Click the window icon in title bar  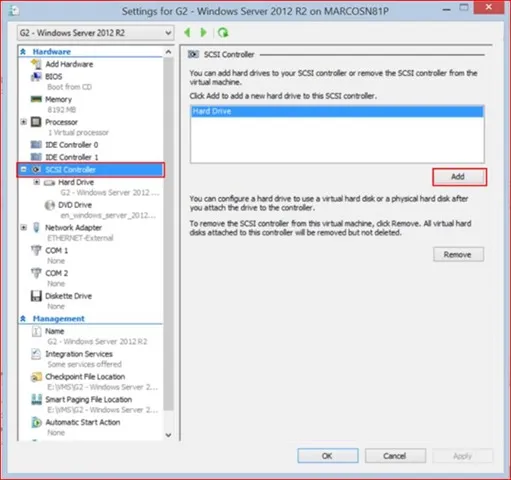[x=14, y=11]
